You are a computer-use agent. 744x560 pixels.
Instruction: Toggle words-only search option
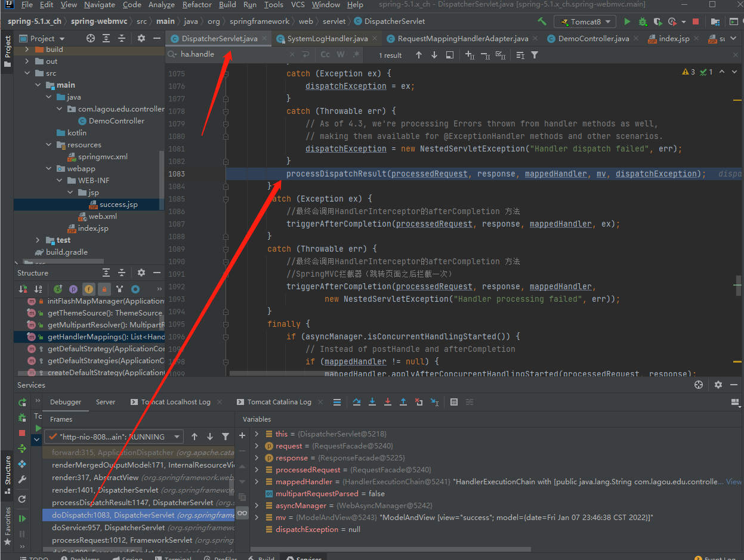point(341,54)
